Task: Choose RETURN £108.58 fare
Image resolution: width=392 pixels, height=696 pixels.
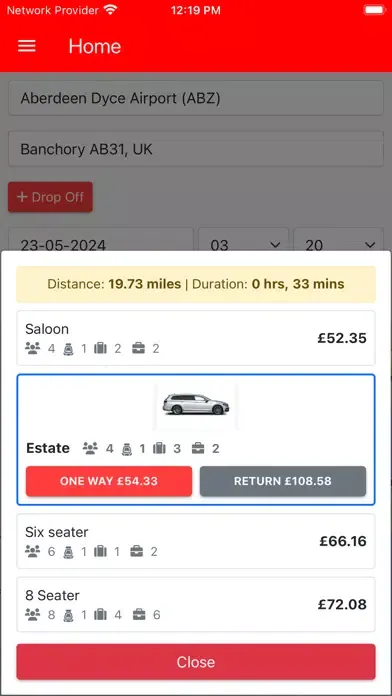Action: [283, 481]
